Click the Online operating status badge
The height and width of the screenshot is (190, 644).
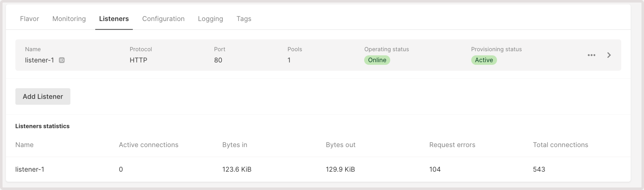pos(377,60)
